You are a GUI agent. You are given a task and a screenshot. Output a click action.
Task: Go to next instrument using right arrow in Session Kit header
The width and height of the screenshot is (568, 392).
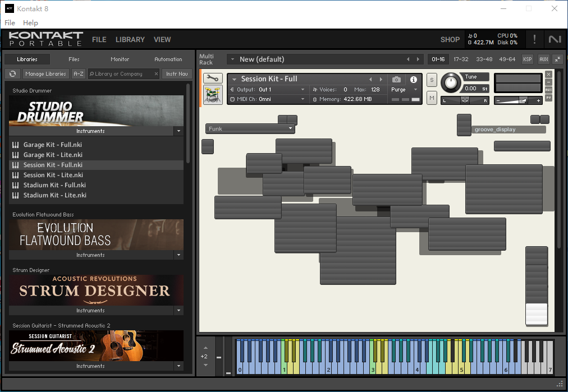[381, 79]
